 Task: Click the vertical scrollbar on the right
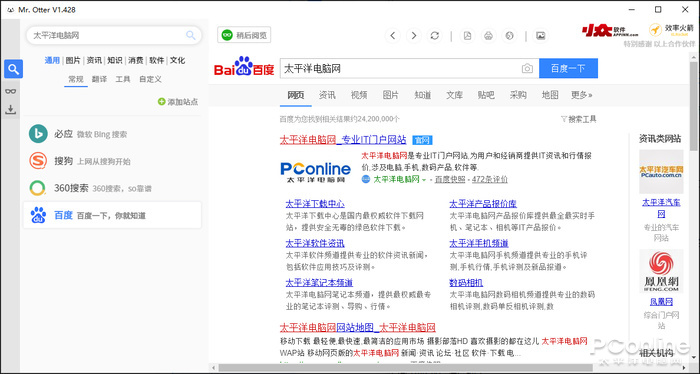(693, 107)
